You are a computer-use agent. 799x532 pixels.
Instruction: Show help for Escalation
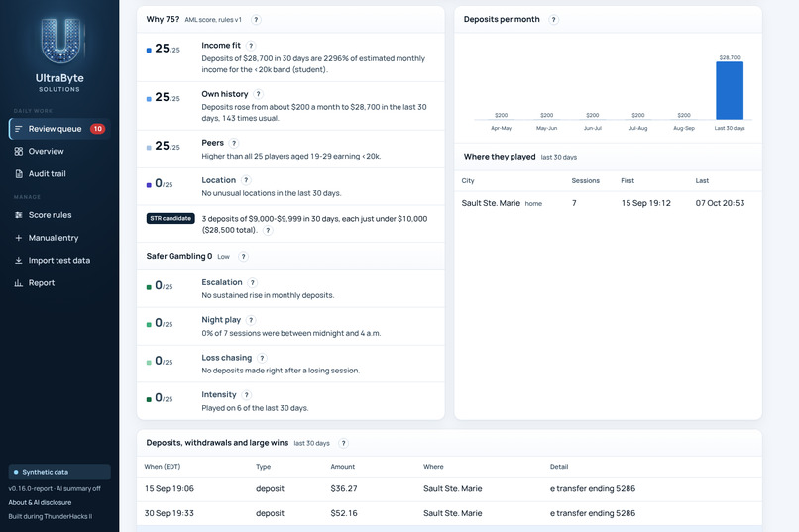[x=252, y=282]
